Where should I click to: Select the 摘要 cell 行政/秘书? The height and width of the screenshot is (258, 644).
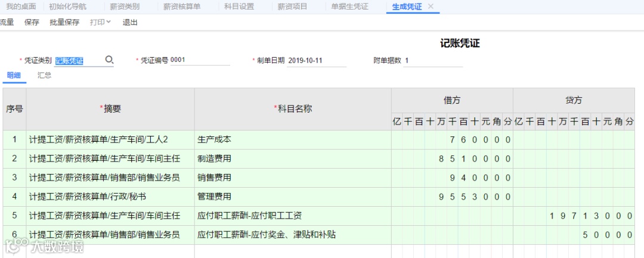coord(110,197)
